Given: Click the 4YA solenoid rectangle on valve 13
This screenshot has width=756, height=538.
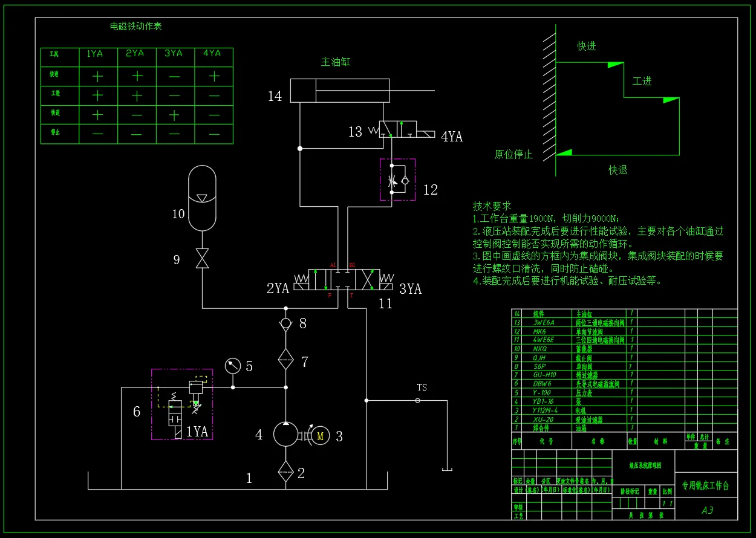Looking at the screenshot, I should coord(426,134).
